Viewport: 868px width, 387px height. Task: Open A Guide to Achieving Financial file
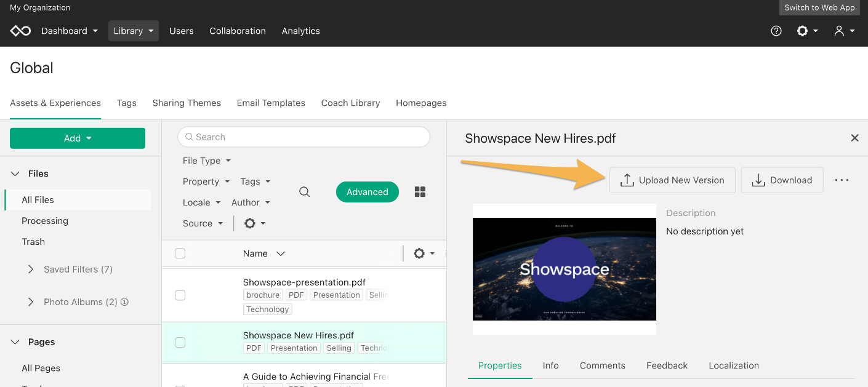[x=315, y=377]
